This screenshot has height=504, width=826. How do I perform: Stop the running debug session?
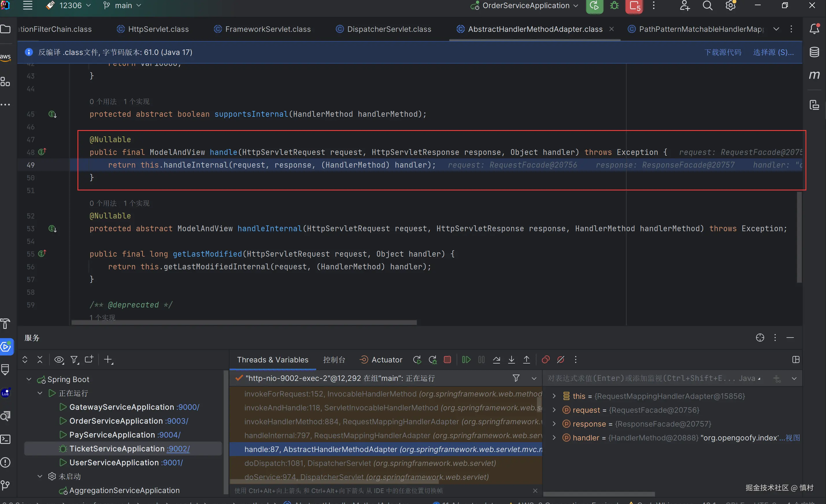coord(447,360)
